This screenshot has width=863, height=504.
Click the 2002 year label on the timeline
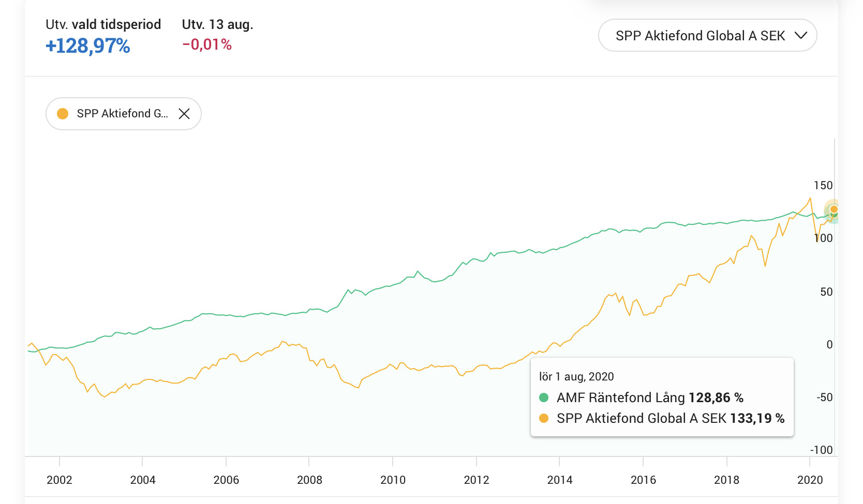point(59,480)
